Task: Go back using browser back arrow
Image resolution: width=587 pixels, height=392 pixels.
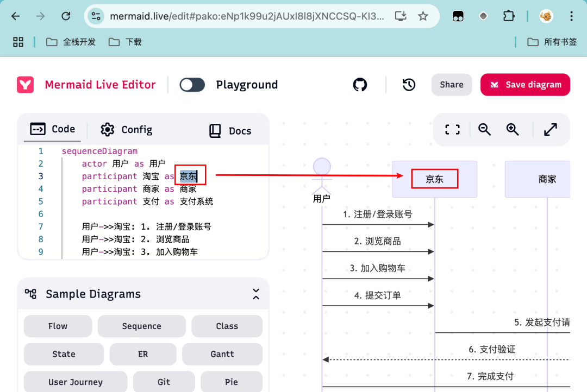Action: pos(15,16)
